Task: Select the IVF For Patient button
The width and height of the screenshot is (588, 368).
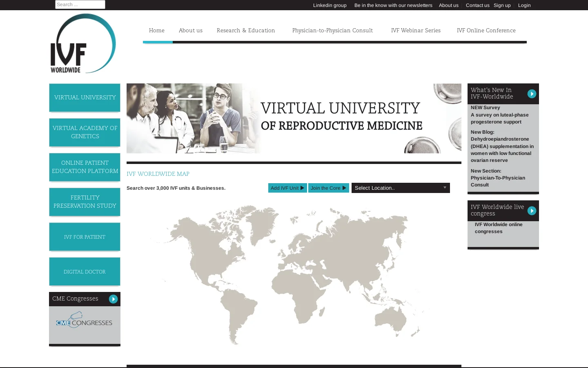Action: pyautogui.click(x=85, y=236)
